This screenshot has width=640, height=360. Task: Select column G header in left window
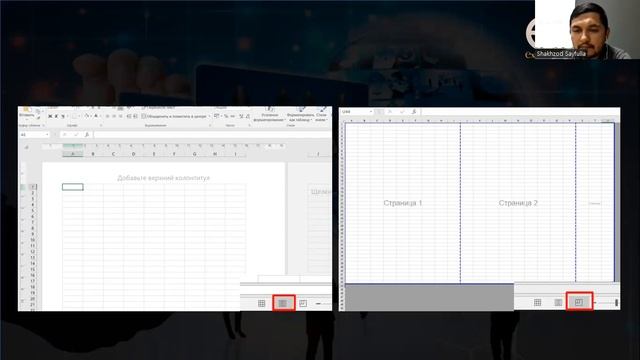[x=195, y=154]
